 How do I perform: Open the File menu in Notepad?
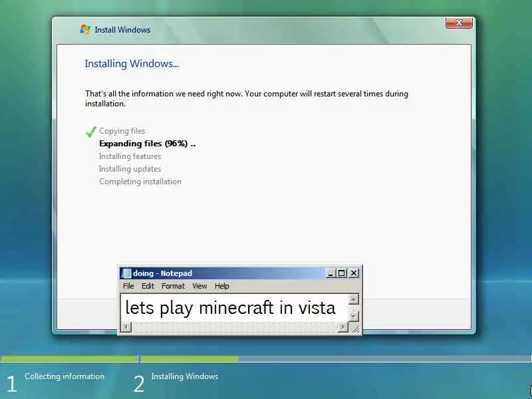coord(128,286)
